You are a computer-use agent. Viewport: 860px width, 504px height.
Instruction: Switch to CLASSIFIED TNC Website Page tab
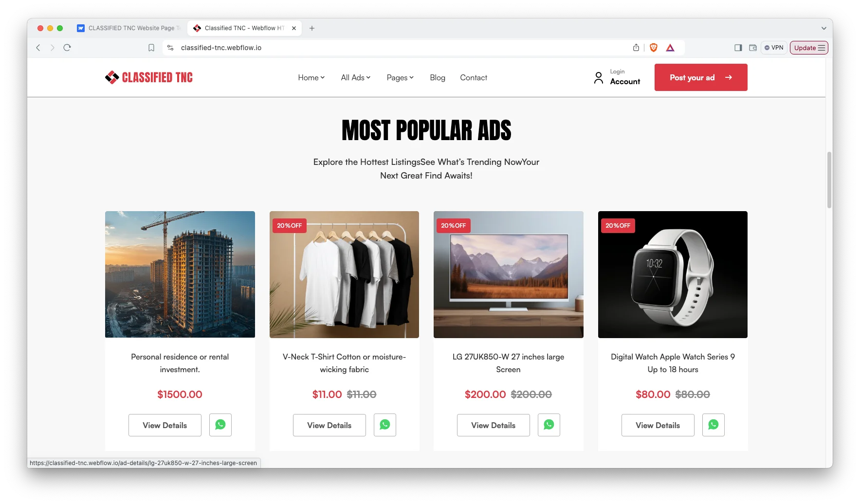click(x=128, y=28)
